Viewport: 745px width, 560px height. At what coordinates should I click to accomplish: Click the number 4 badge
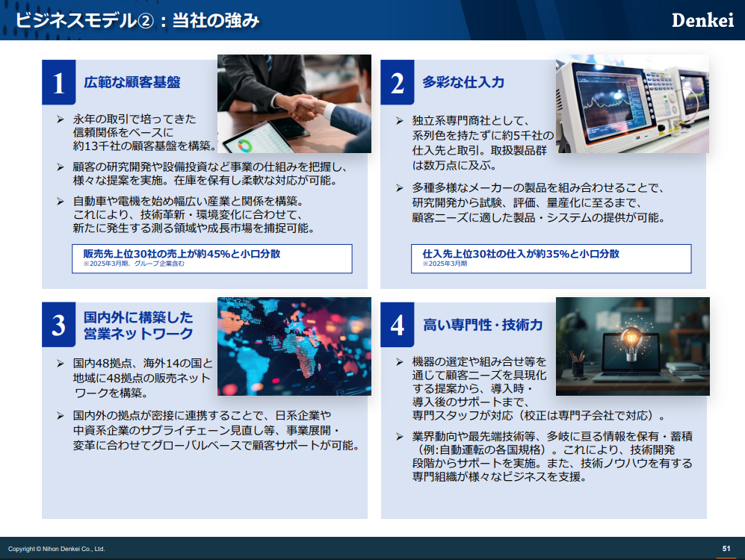coord(398,325)
